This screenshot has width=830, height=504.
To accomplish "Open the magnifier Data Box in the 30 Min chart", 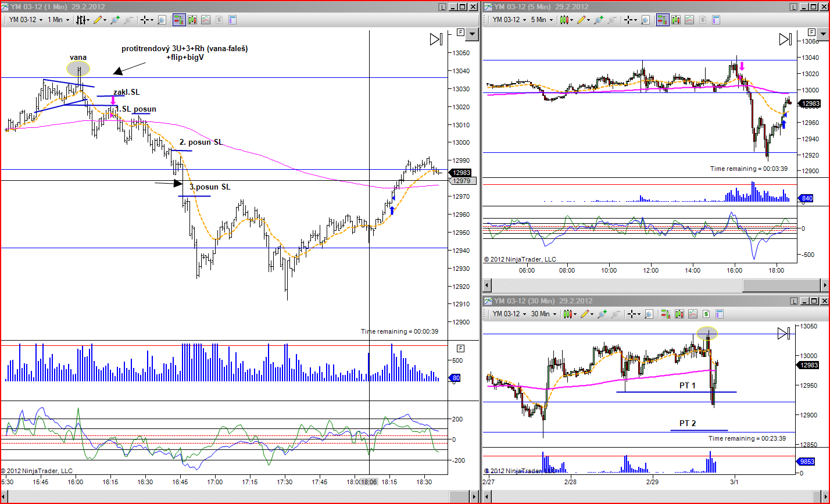I will pos(649,314).
